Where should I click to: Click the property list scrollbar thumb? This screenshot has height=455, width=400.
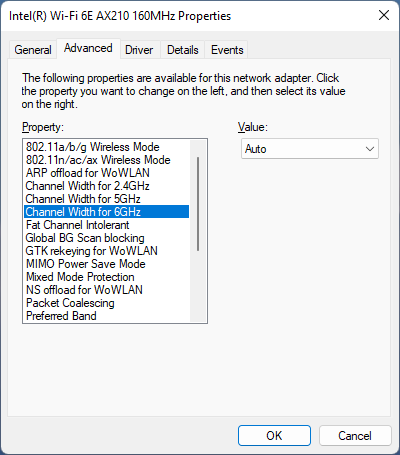tap(198, 204)
